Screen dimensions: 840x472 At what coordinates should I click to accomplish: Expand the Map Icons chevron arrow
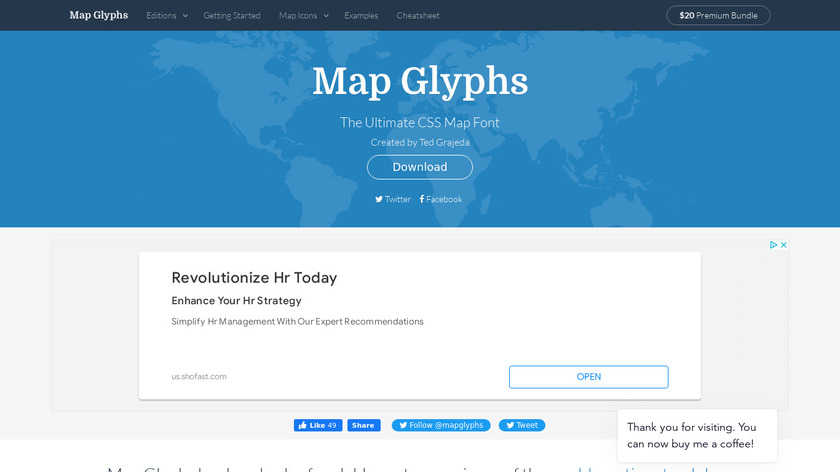(326, 16)
